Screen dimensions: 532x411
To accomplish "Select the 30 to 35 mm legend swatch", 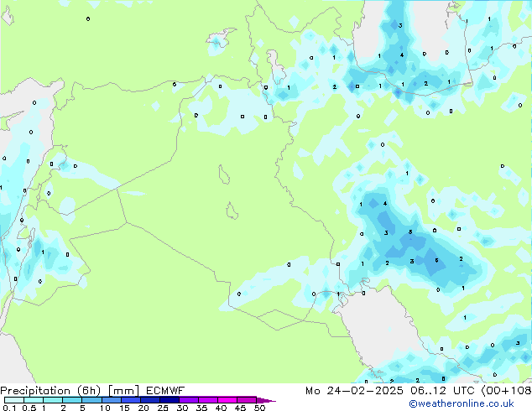I will (x=189, y=400).
